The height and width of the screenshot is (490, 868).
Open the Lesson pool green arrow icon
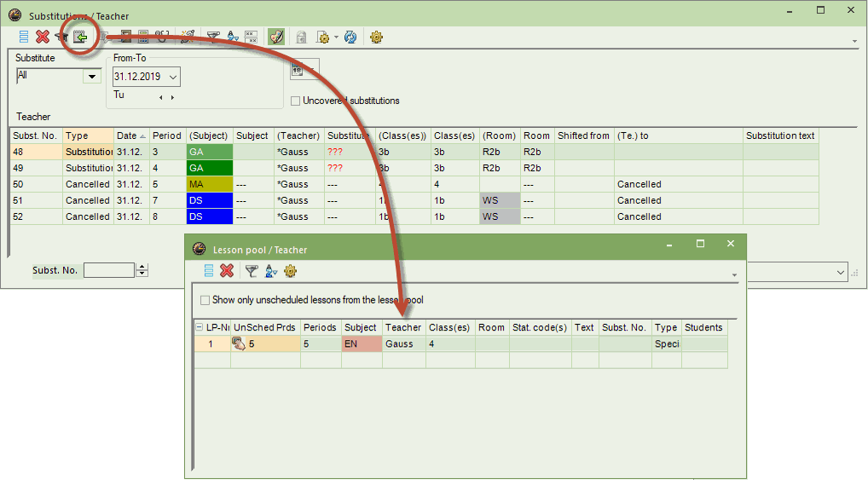[80, 37]
